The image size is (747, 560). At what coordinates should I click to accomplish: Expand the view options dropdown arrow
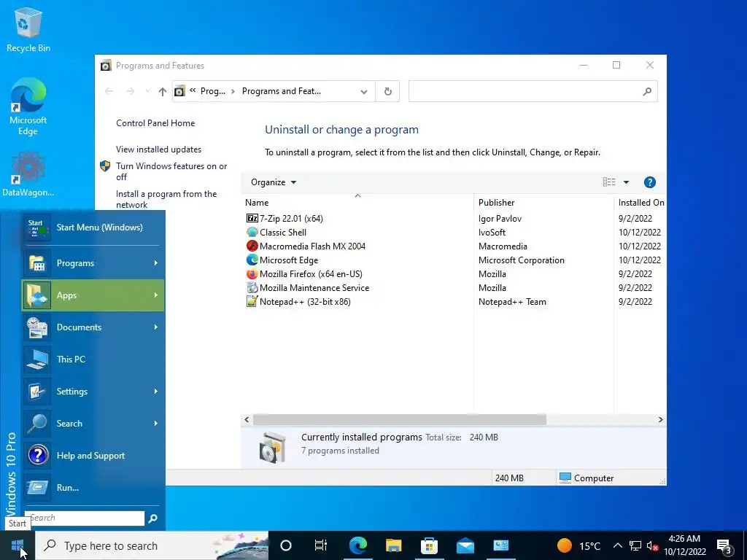click(626, 182)
